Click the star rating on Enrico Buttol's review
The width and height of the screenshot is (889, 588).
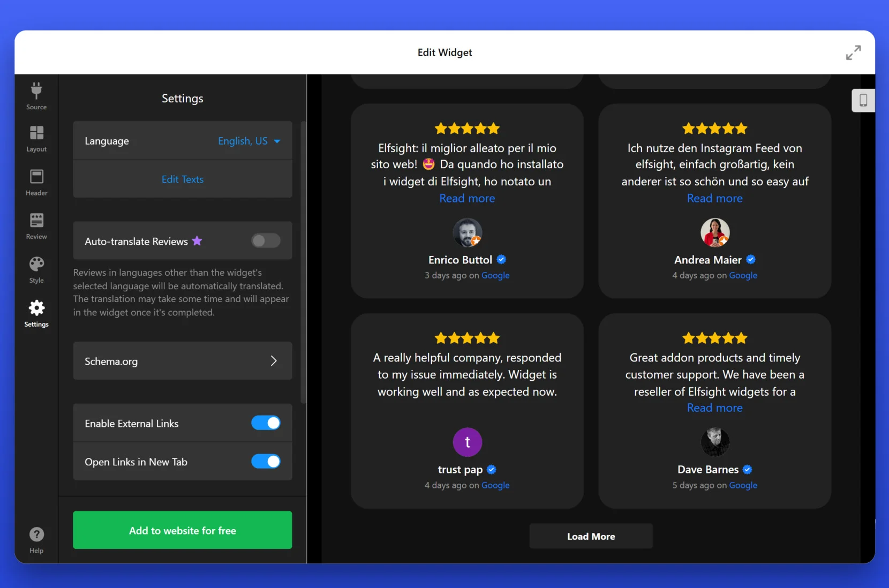coord(468,129)
